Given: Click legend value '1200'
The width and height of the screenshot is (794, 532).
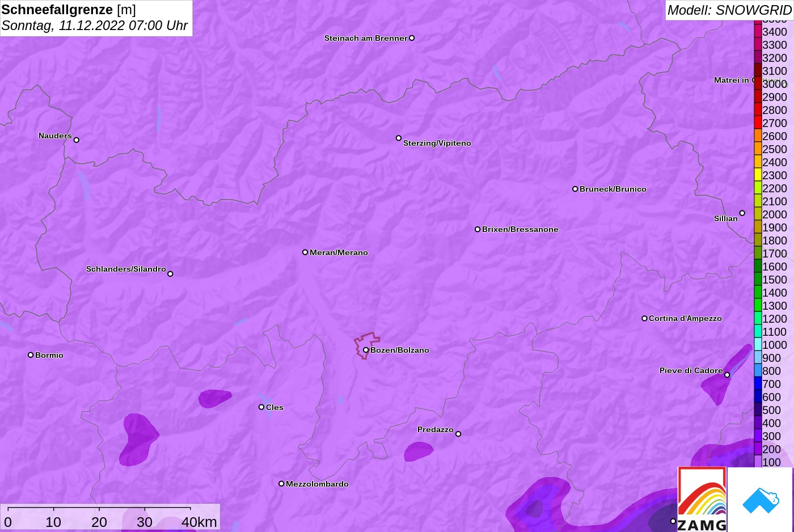Looking at the screenshot, I should coord(775,319).
